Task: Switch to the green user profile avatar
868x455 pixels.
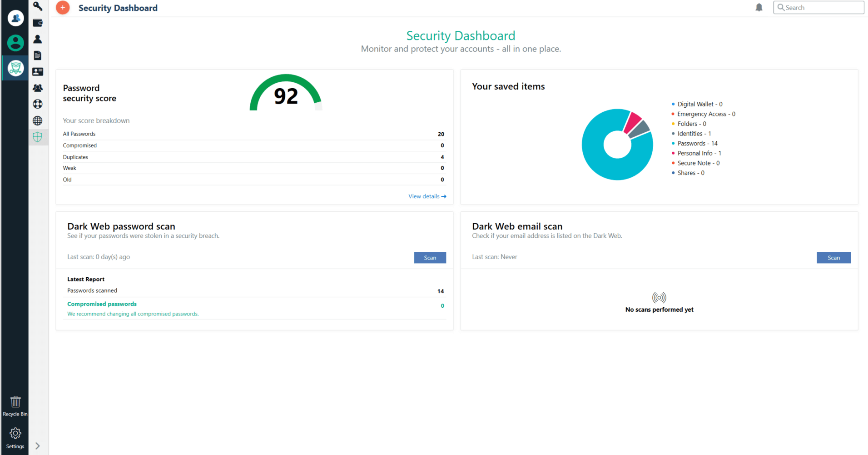Action: coord(15,43)
